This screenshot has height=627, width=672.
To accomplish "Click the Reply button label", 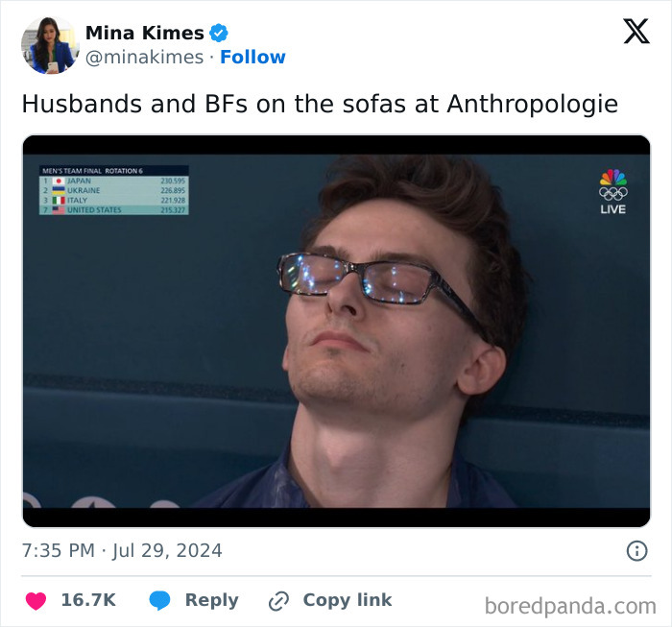I will [212, 600].
